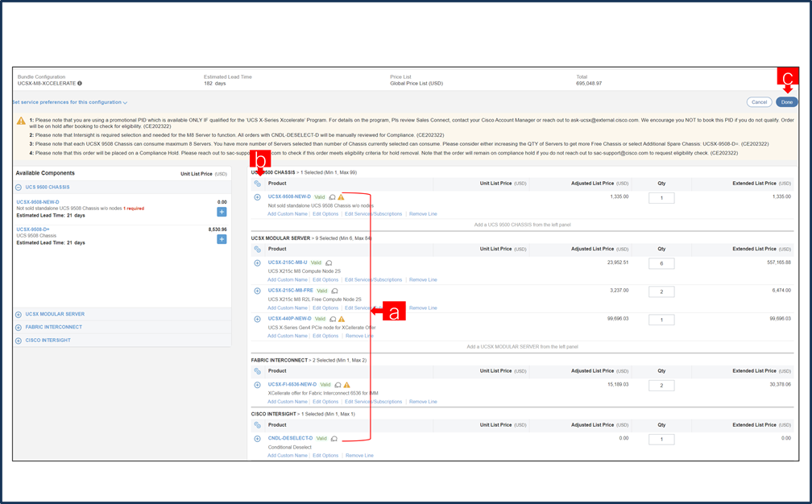Open CNDL-DESELECT-D product link
The image size is (812, 504).
coord(290,438)
